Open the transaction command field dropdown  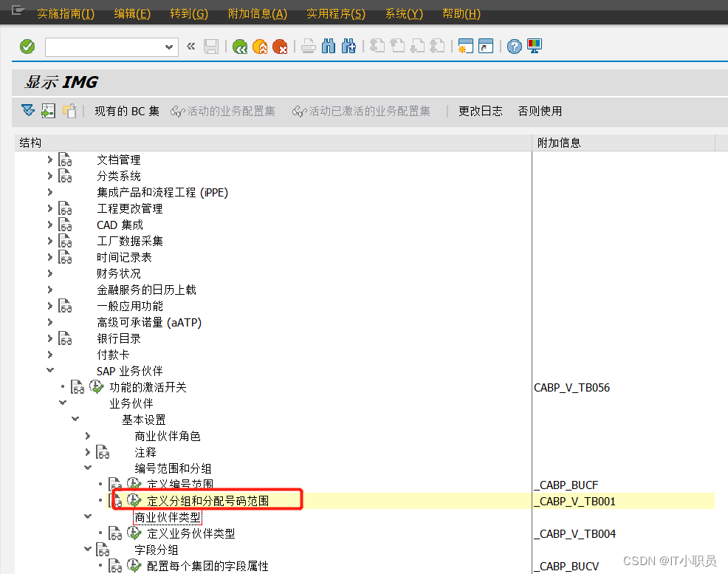tap(169, 47)
